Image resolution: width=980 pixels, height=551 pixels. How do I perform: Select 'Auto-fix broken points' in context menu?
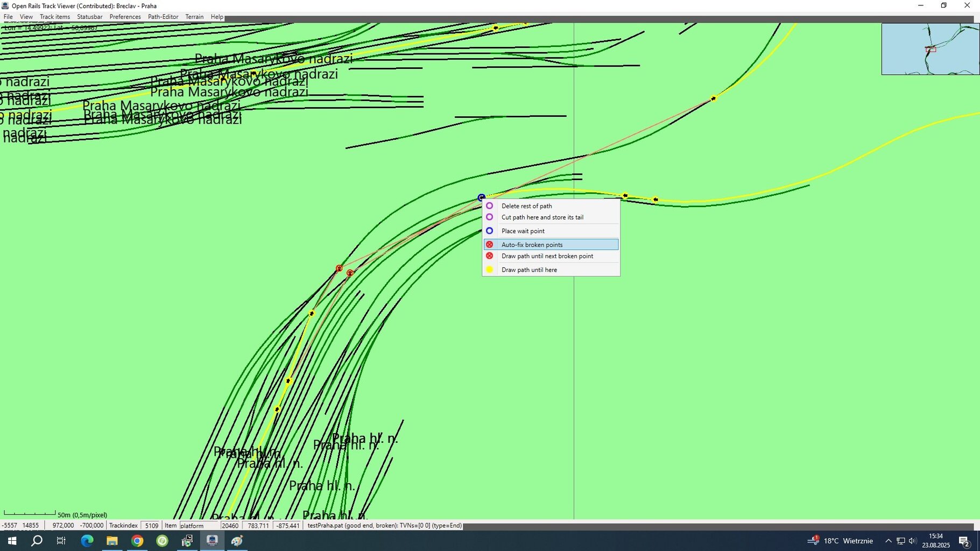click(x=532, y=245)
